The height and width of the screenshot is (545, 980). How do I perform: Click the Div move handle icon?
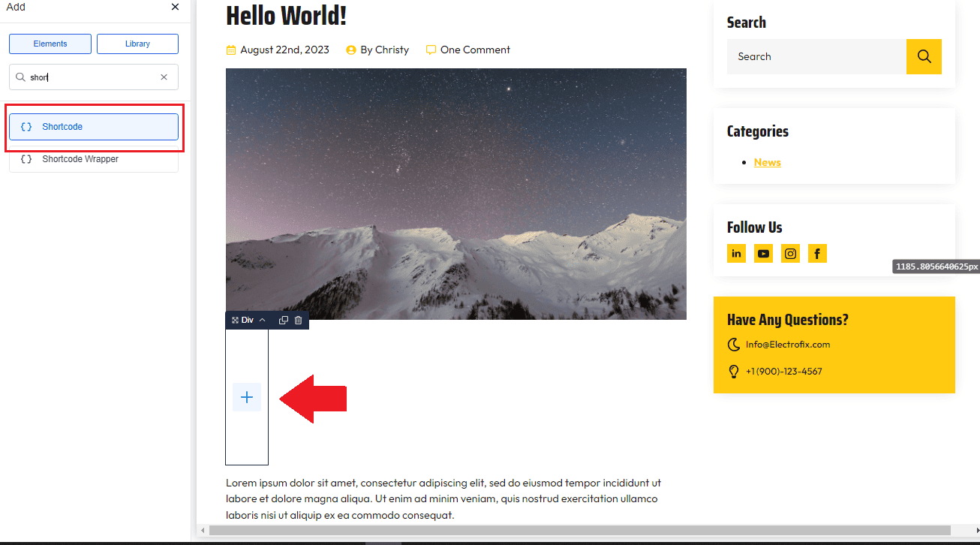tap(235, 321)
